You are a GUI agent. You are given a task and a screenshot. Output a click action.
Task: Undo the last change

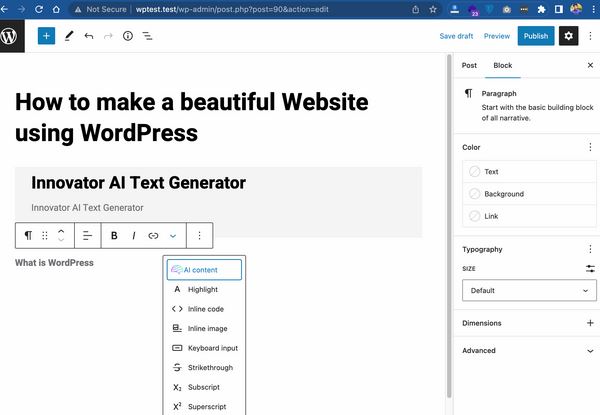click(x=89, y=36)
